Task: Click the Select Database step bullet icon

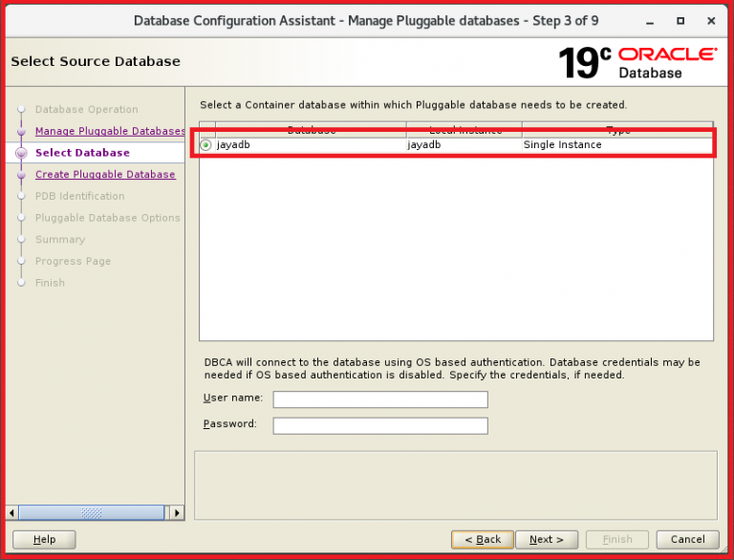Action: click(x=21, y=153)
